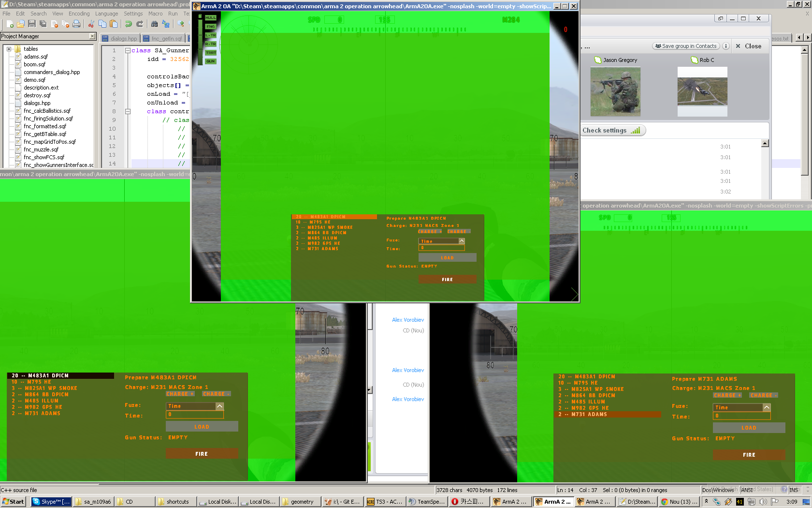Open description.ext in Project Manager

[x=41, y=88]
